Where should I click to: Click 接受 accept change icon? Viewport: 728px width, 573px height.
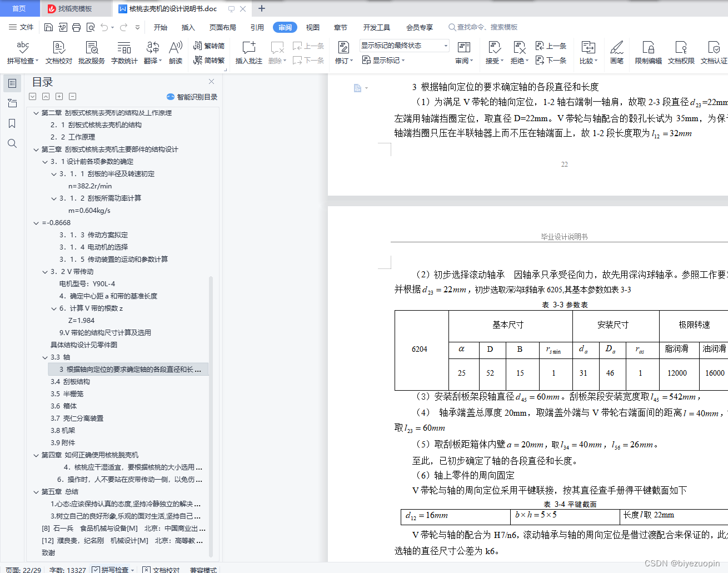(495, 48)
